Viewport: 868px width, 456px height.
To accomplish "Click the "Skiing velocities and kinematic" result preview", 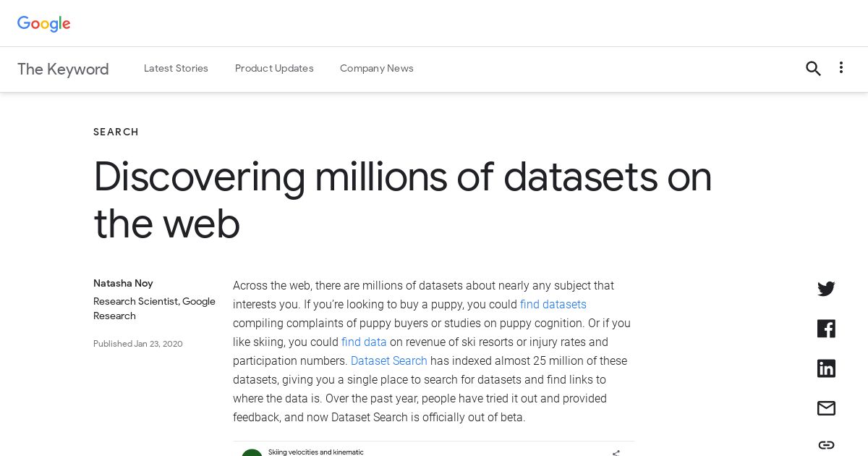I will [x=315, y=452].
